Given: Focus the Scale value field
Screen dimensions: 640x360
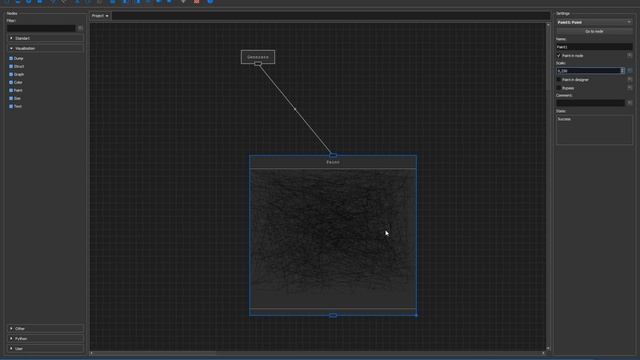Looking at the screenshot, I should coord(588,71).
